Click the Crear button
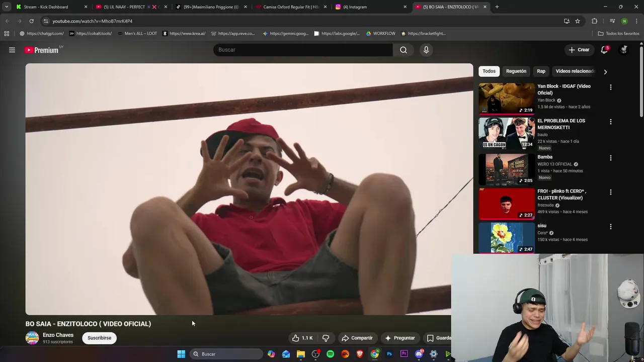This screenshot has width=644, height=362. pos(579,50)
